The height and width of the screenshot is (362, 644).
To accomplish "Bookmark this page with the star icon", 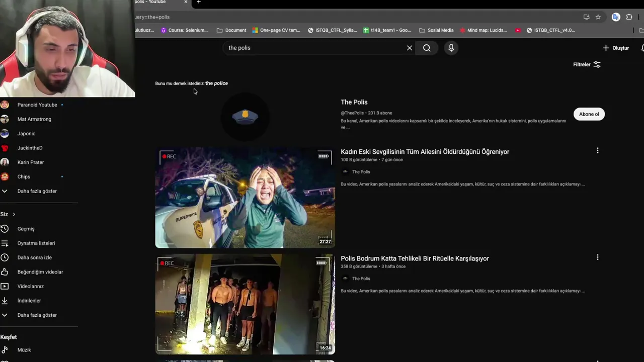I will tap(598, 17).
